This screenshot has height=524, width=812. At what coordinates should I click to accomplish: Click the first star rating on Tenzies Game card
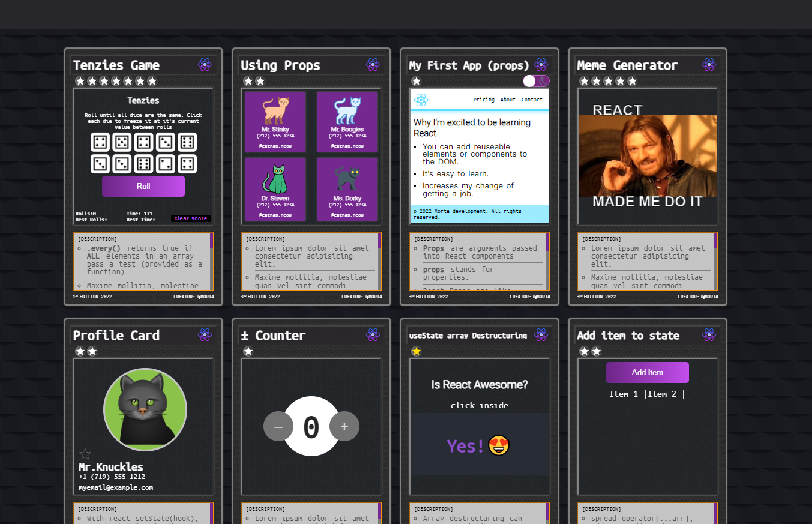80,81
